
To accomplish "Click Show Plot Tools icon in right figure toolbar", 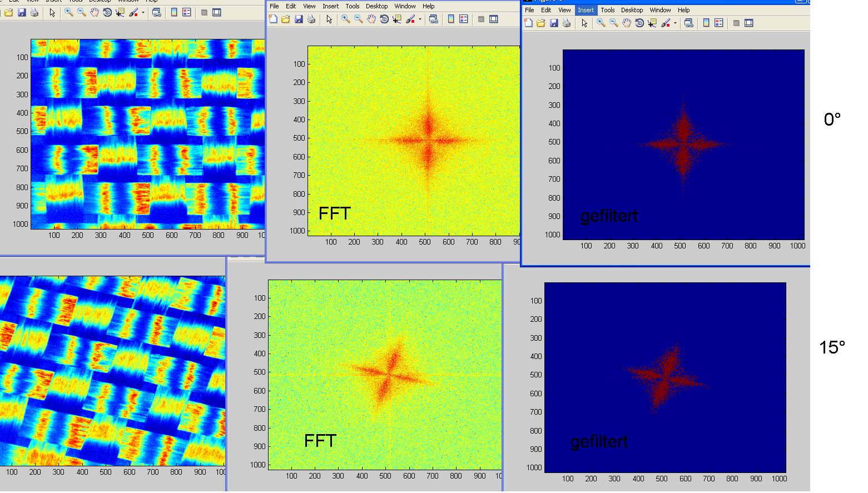I will click(749, 23).
